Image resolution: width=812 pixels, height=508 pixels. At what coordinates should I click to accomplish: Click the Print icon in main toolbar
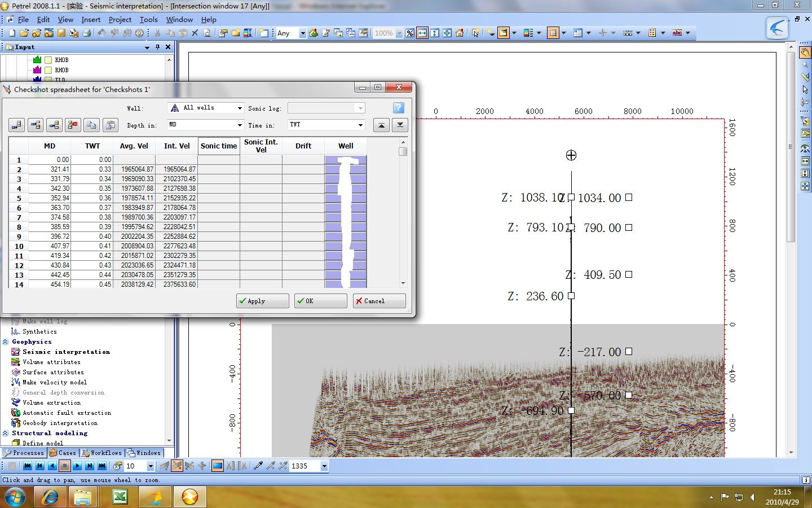(x=86, y=33)
